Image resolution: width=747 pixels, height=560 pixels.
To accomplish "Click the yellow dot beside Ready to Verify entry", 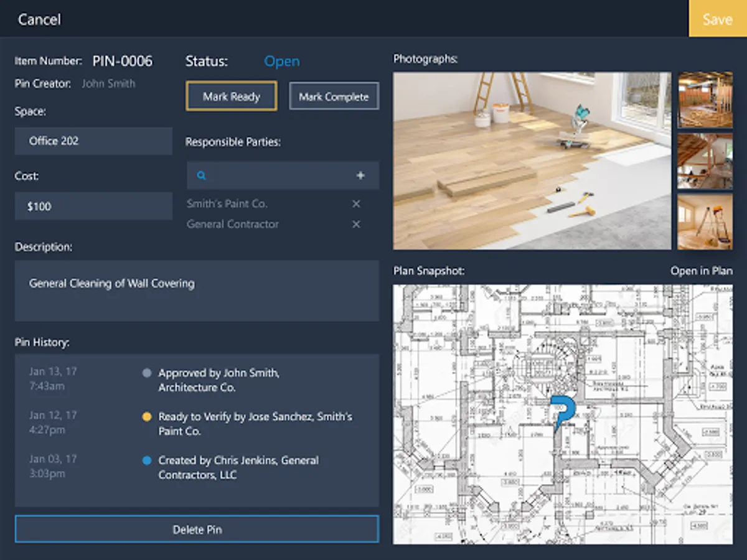I will click(147, 417).
